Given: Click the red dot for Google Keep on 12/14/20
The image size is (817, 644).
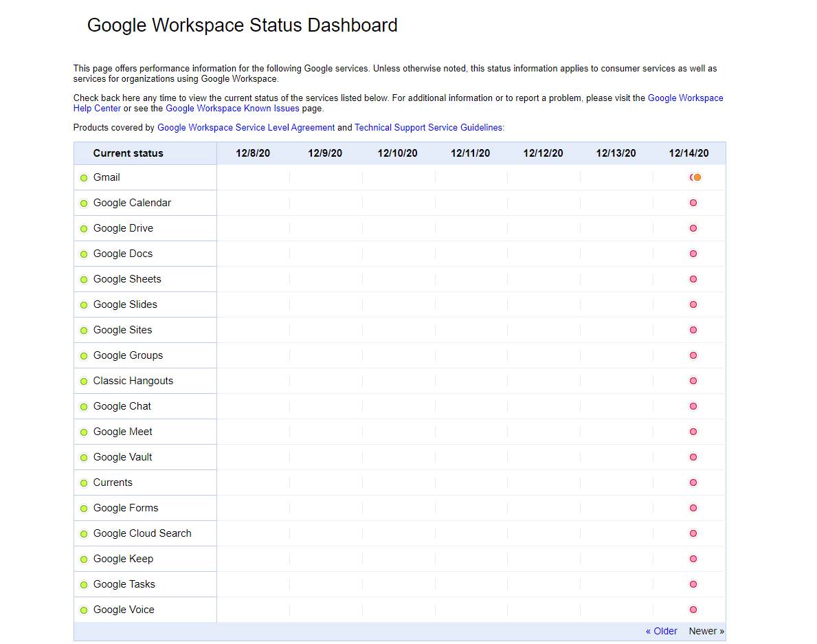Looking at the screenshot, I should [693, 559].
